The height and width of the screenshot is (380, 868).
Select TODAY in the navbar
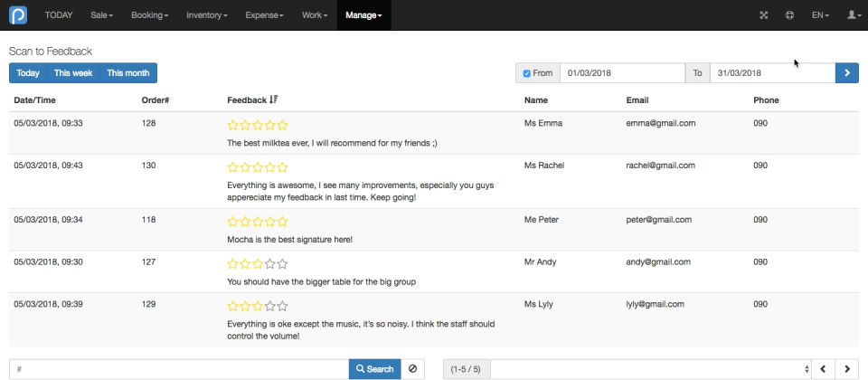point(59,15)
